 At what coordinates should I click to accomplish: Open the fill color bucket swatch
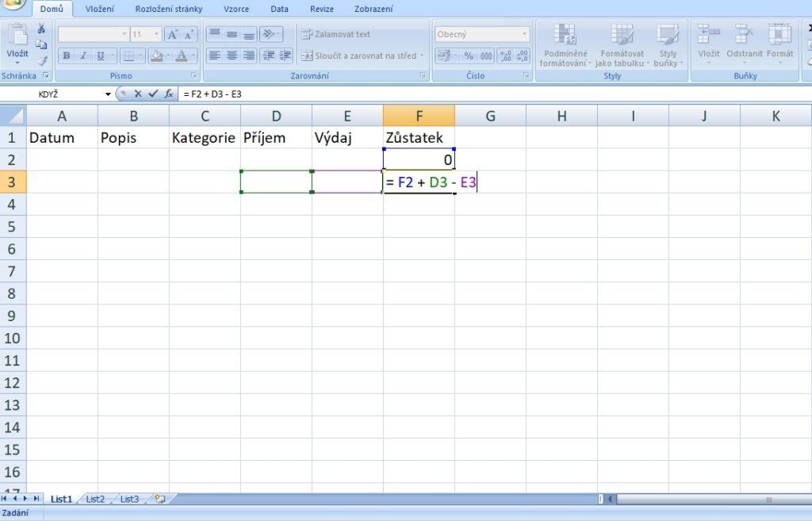coord(155,56)
